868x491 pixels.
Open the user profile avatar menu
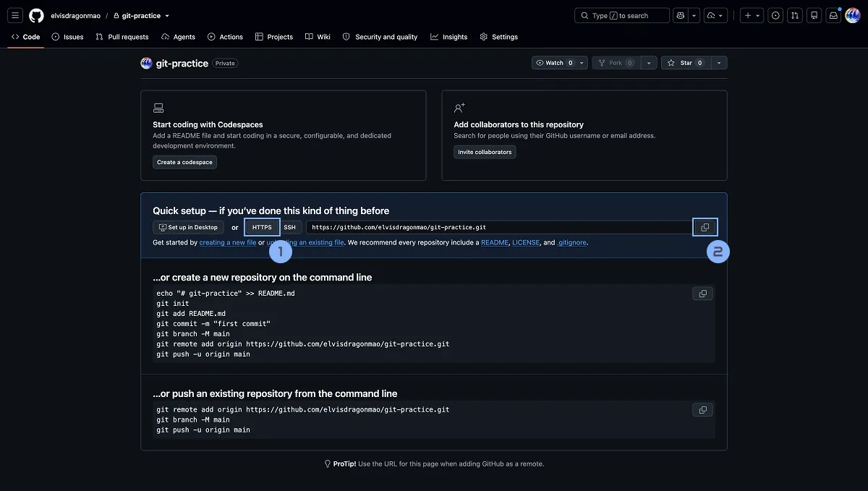click(852, 15)
